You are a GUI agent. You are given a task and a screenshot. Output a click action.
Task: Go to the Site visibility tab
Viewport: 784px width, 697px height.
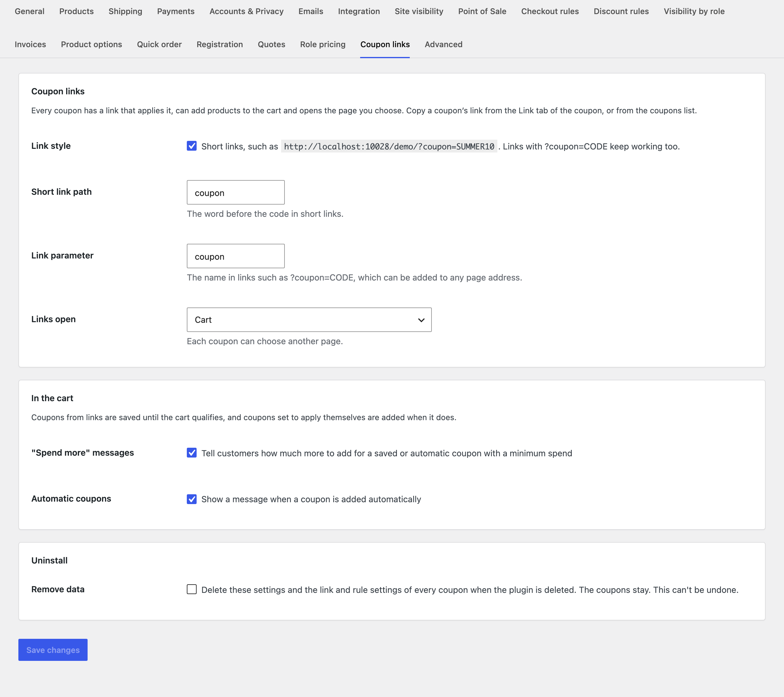[x=419, y=12]
